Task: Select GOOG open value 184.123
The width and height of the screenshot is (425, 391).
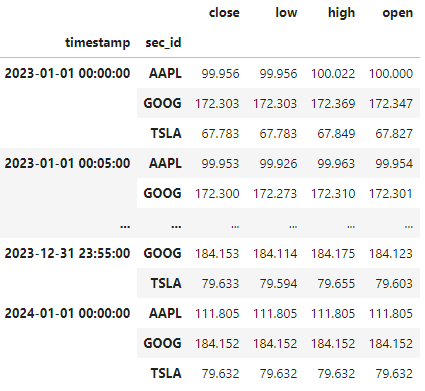Action: coord(391,254)
